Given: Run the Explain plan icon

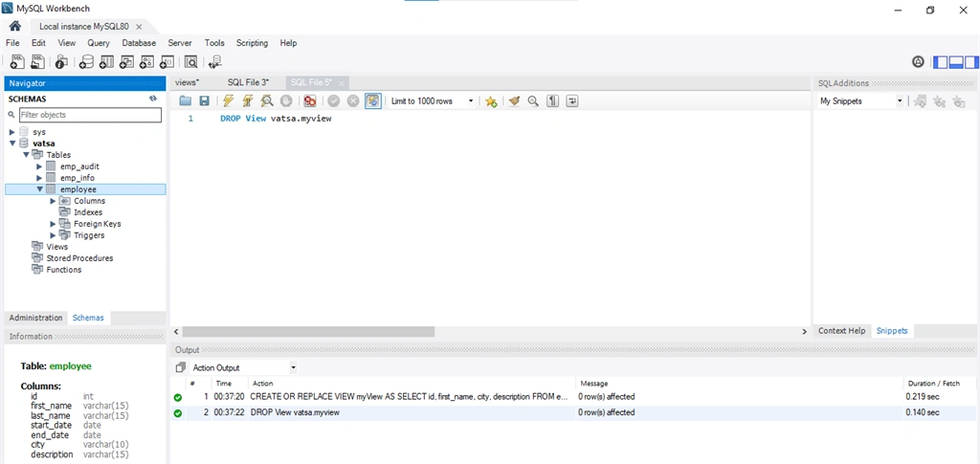Looking at the screenshot, I should 267,100.
